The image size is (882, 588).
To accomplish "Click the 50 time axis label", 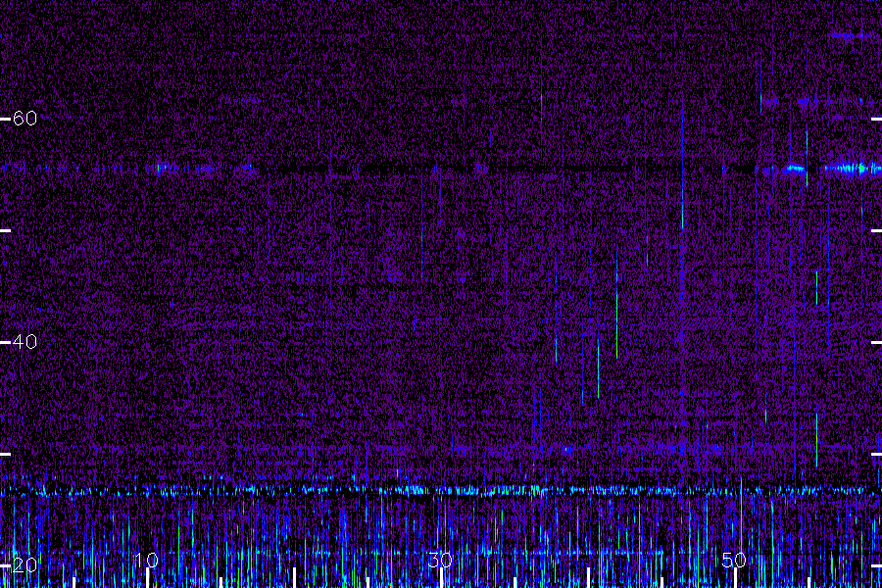I will [x=734, y=560].
